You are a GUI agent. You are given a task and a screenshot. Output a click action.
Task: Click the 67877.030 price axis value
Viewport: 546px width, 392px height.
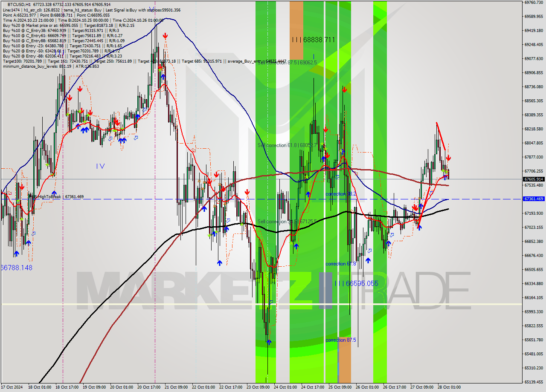(x=534, y=157)
